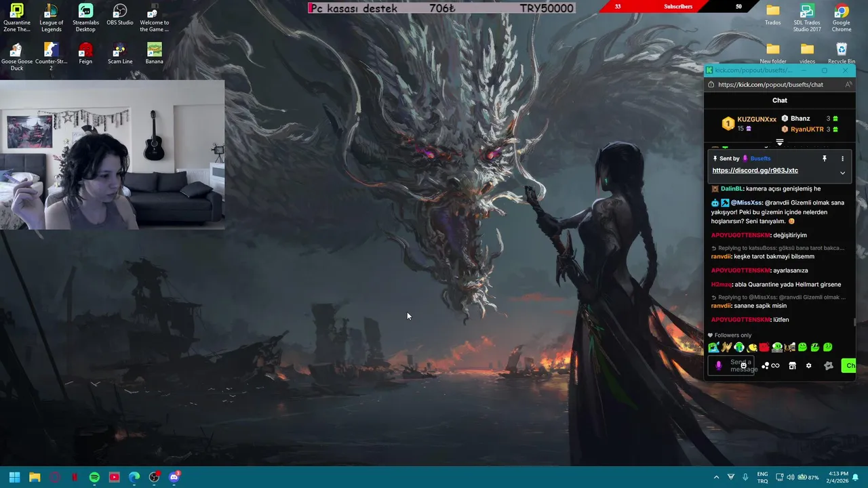Collapse pinned message chevron
868x488 pixels.
(x=842, y=173)
